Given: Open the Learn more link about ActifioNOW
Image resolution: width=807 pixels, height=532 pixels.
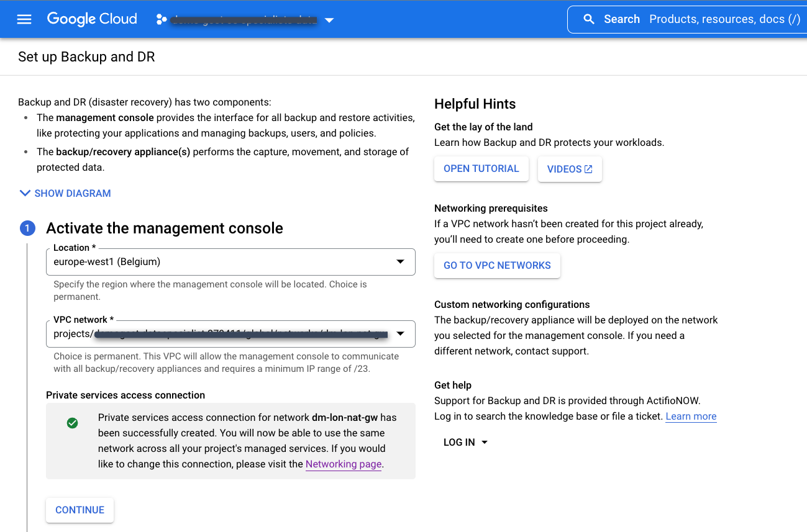Looking at the screenshot, I should point(690,416).
